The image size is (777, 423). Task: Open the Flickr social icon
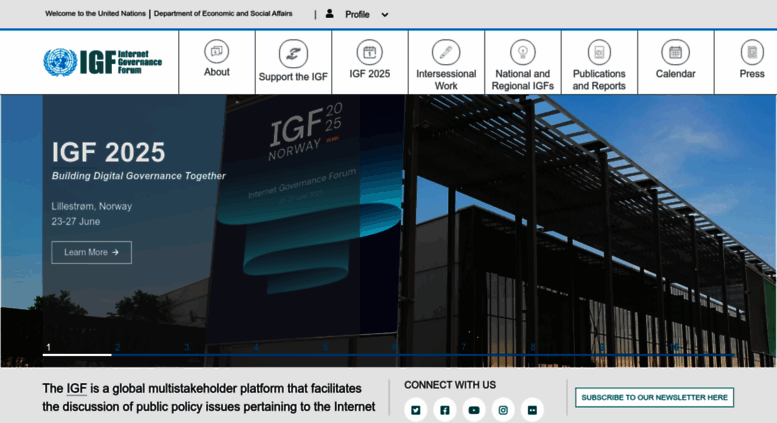[532, 410]
